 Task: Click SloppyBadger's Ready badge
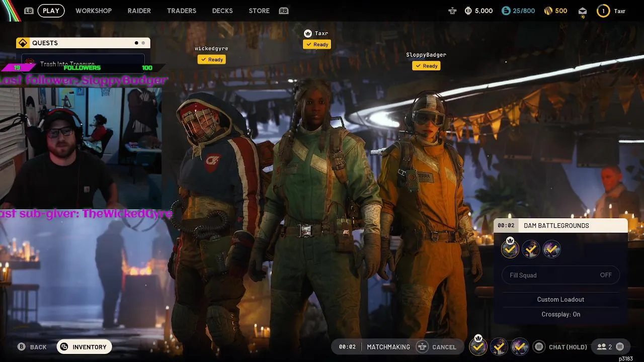pos(426,66)
